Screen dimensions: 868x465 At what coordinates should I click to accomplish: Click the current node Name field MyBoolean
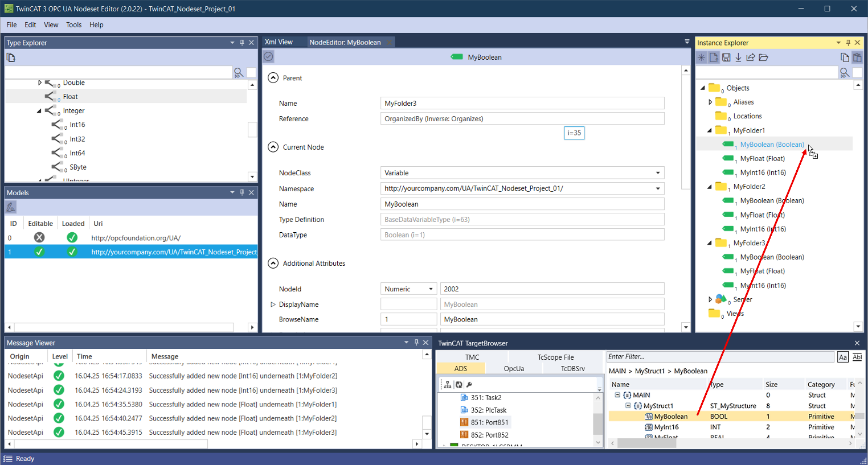(x=522, y=204)
